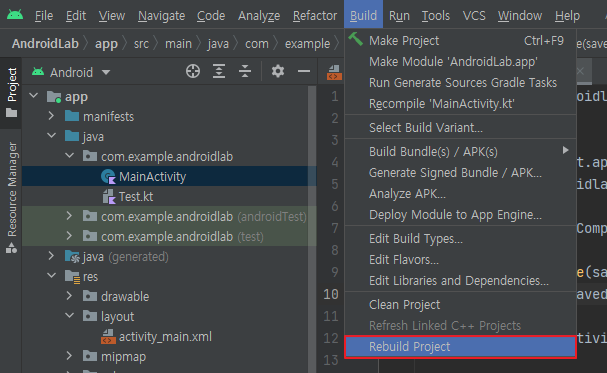Open project panel gear settings
The width and height of the screenshot is (607, 373).
[x=278, y=72]
